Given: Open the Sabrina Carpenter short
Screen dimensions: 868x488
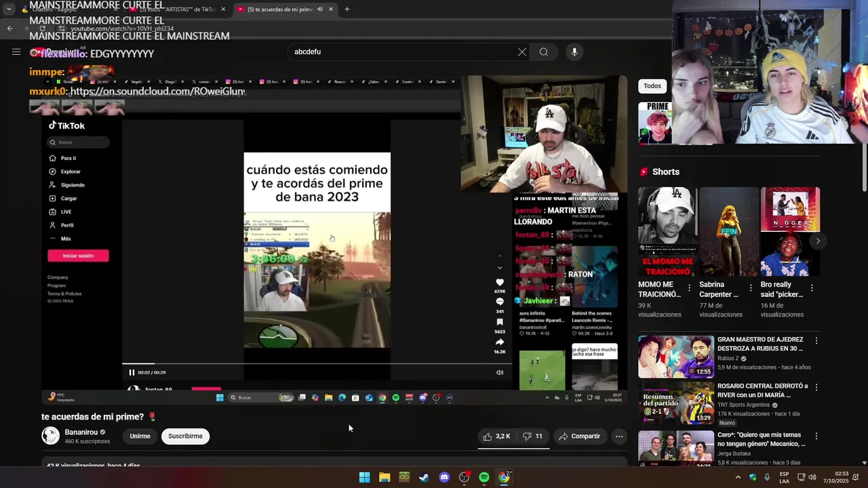Looking at the screenshot, I should (729, 232).
